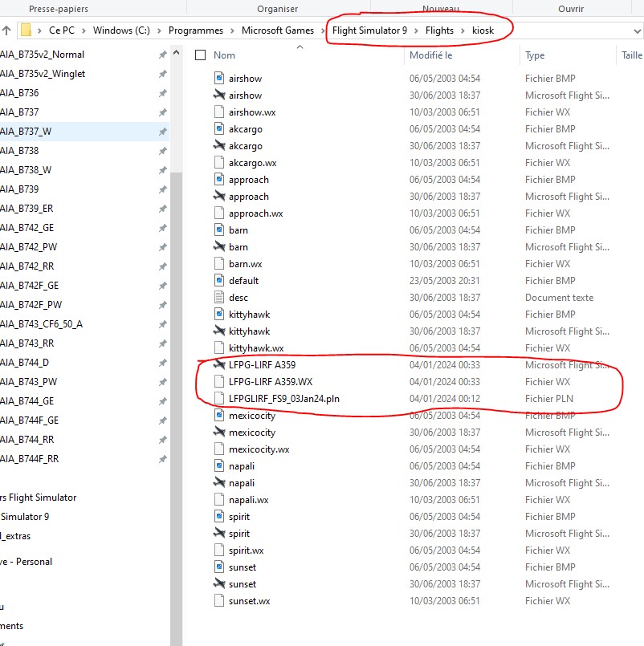Sort files by Modifié le column
Screen dimensions: 644x646
(431, 55)
